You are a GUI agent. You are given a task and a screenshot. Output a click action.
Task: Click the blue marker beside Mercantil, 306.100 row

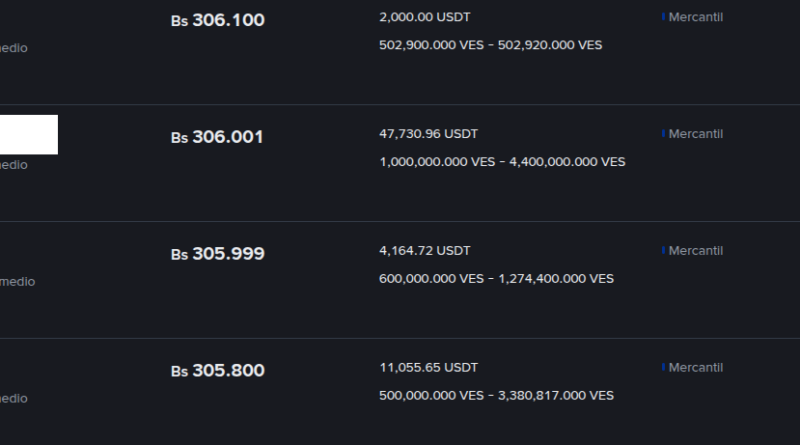pyautogui.click(x=663, y=18)
